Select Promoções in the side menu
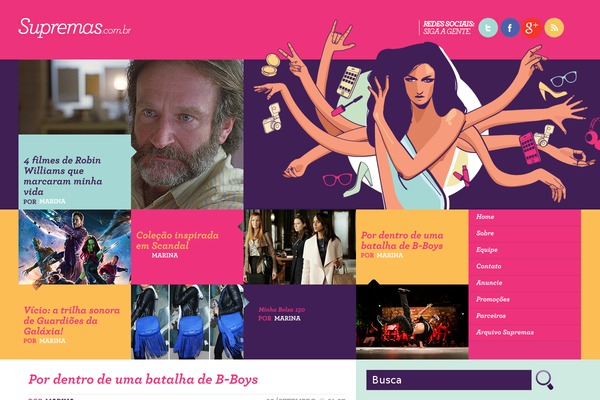This screenshot has width=600, height=400. 493,299
